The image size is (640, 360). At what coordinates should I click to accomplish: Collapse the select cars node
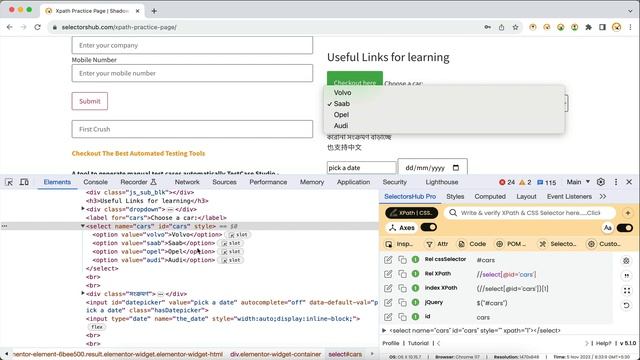click(x=82, y=226)
